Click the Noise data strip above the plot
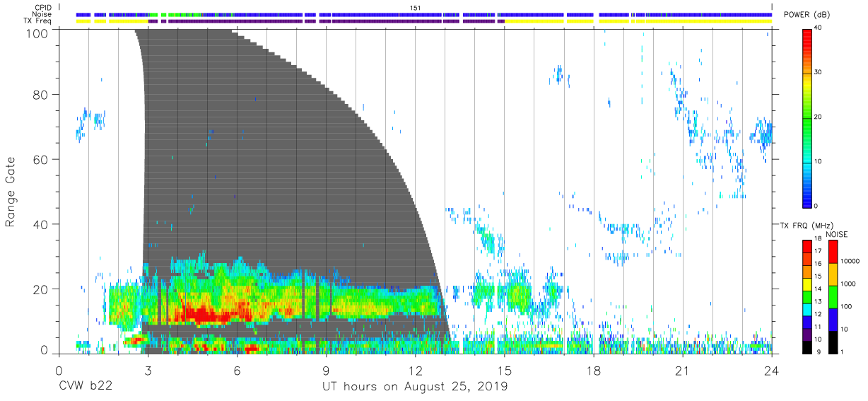Screen dimensions: 868x401 point(424,14)
